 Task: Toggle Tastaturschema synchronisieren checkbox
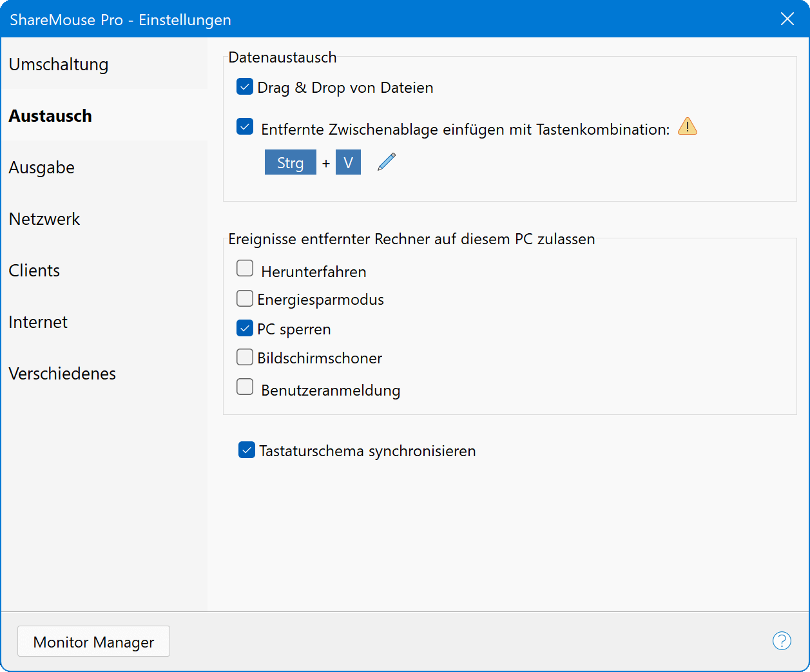coord(247,450)
